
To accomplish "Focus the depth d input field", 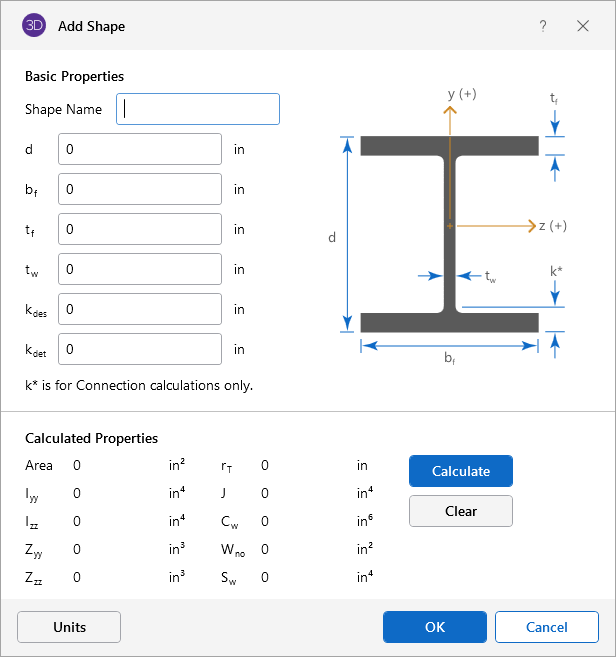I will (x=140, y=149).
